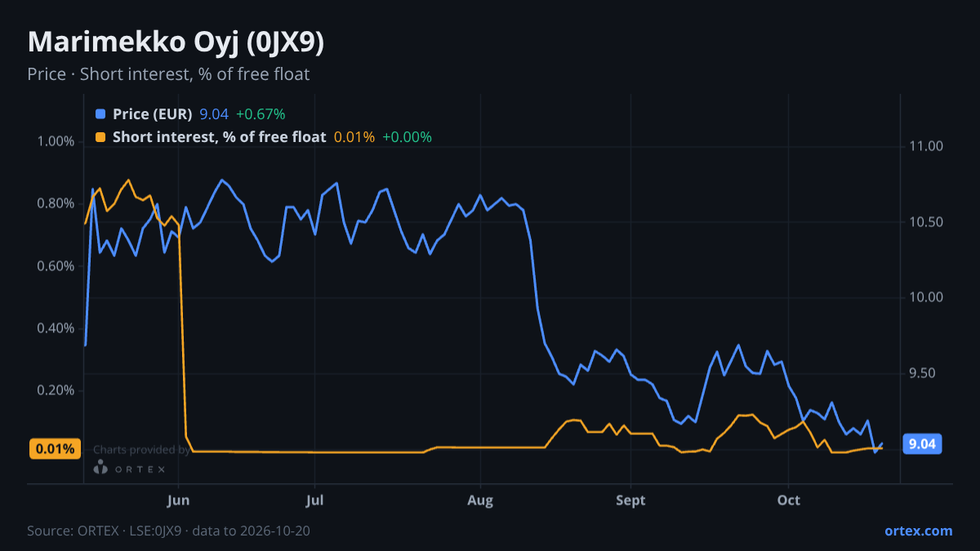Viewport: 980px width, 551px height.
Task: Click the subtitle Price · Short interest text
Action: pos(168,74)
